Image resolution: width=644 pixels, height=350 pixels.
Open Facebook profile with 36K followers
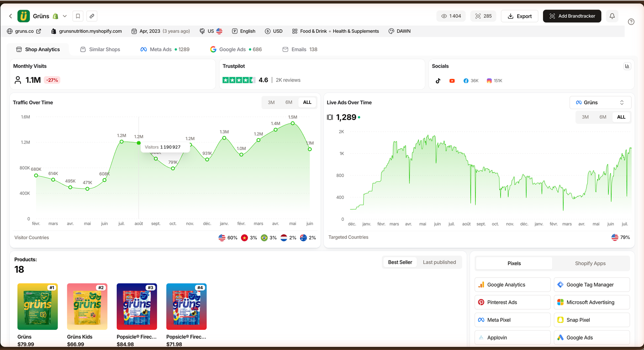pos(471,81)
